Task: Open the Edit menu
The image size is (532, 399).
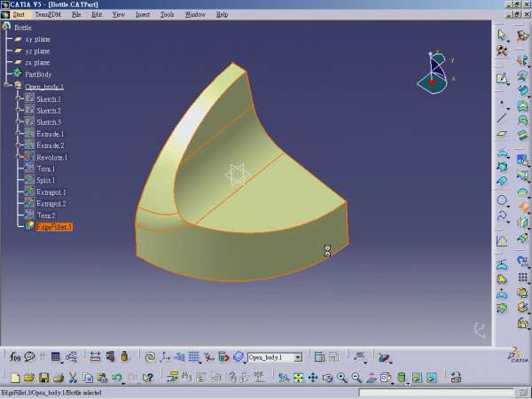Action: point(97,14)
